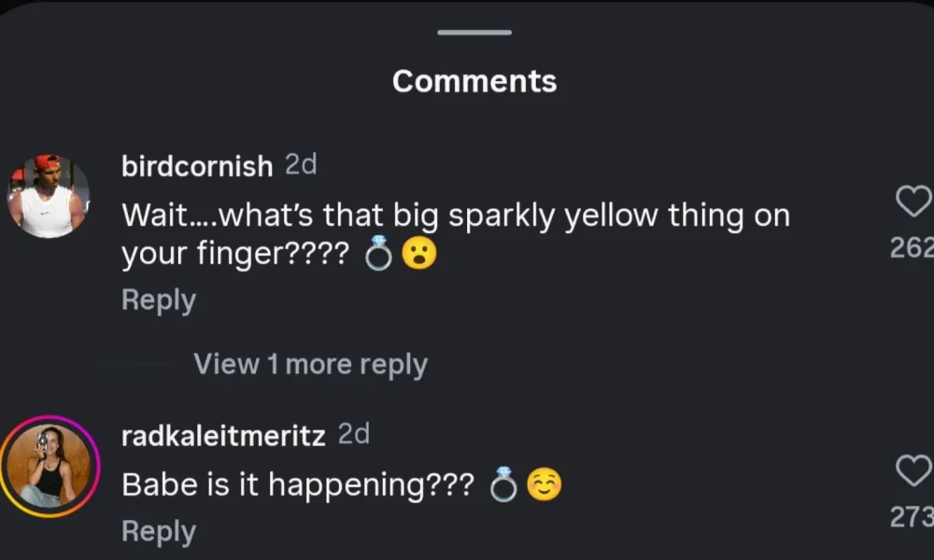Tap heart icon on radkaleitmeritz's comment

tap(913, 471)
